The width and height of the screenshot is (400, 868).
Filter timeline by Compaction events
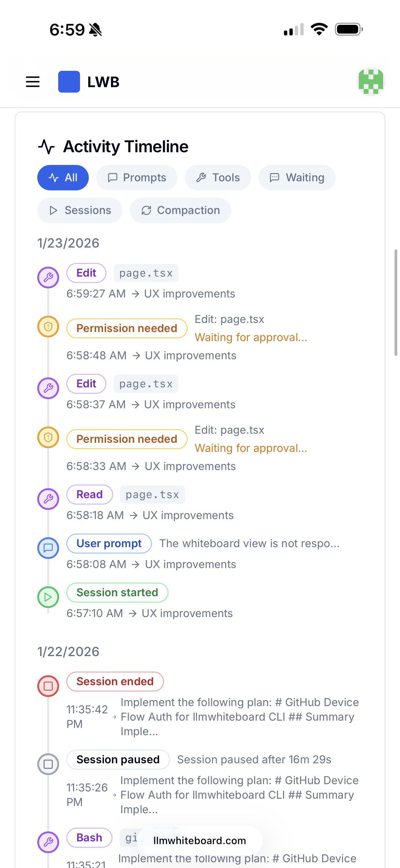(x=180, y=210)
